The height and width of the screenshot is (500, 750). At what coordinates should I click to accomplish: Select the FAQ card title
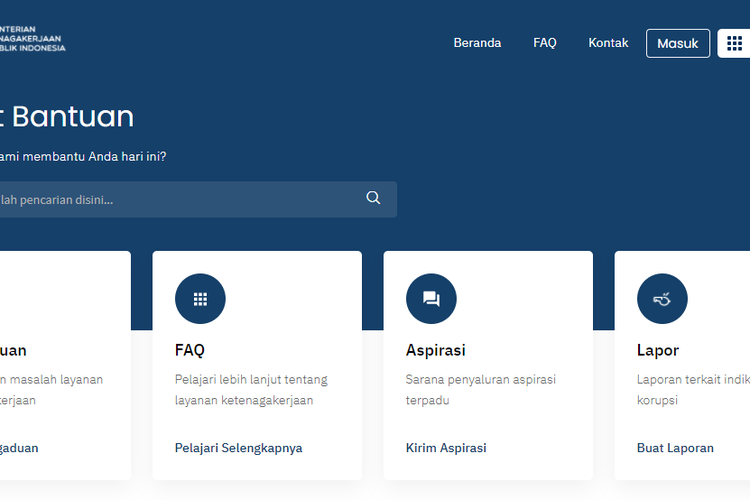189,350
